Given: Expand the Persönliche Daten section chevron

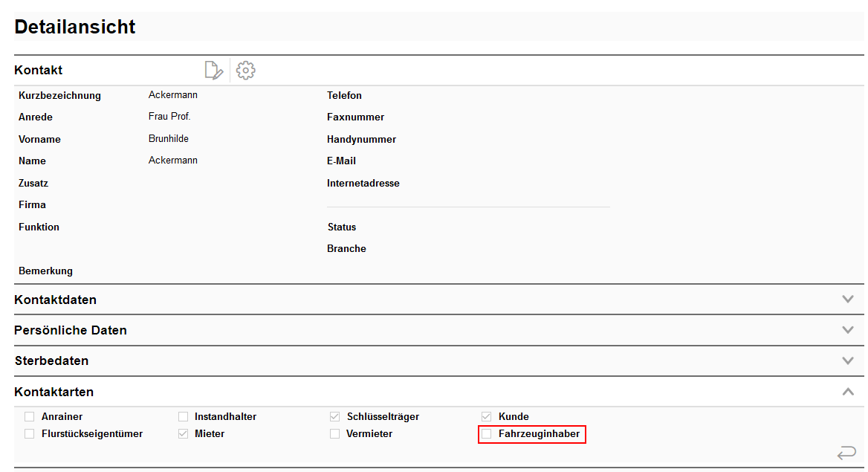Looking at the screenshot, I should [848, 330].
